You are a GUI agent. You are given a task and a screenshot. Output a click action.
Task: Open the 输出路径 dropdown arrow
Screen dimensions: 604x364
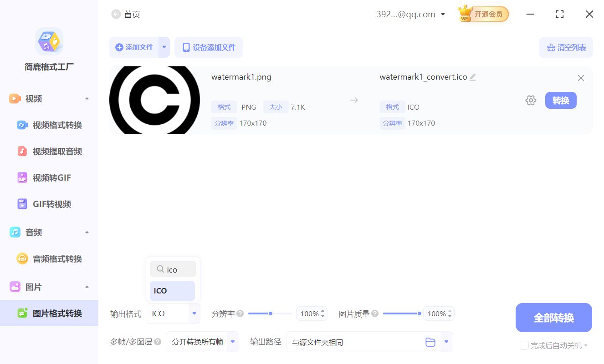[x=445, y=342]
